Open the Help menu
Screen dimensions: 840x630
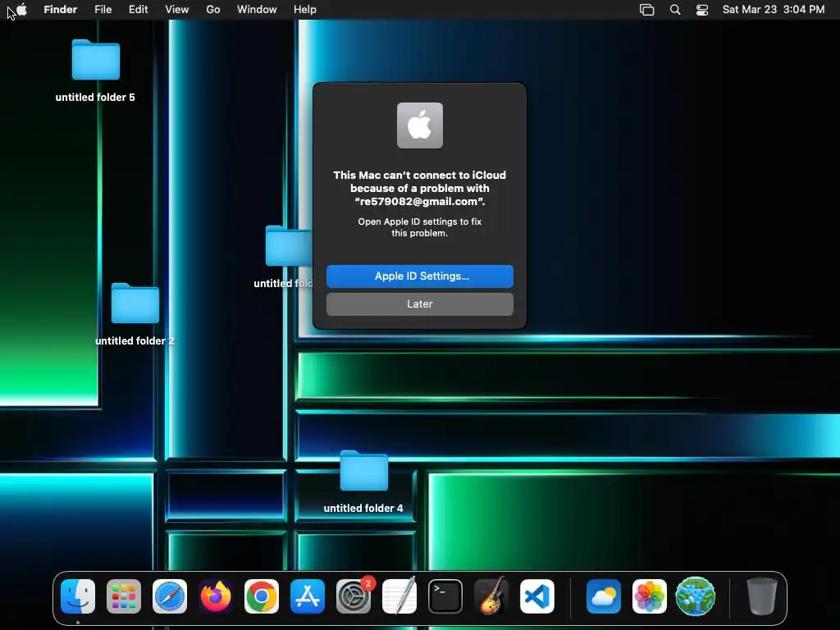click(x=305, y=10)
